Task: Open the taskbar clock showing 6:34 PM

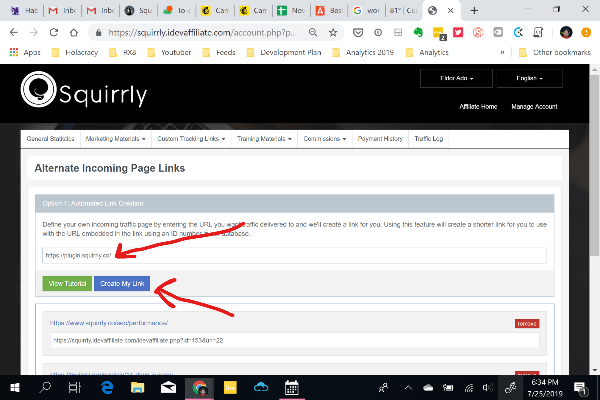Action: click(545, 388)
